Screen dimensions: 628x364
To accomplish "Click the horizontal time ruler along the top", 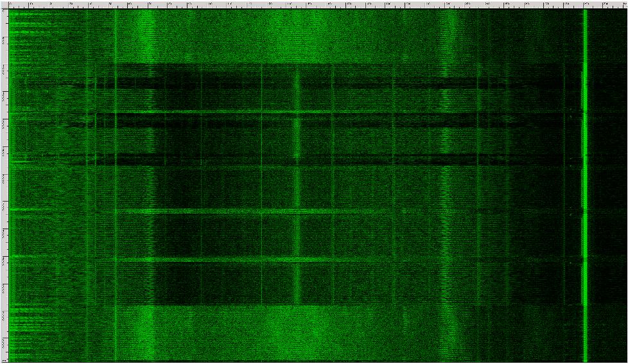I will coord(315,4).
